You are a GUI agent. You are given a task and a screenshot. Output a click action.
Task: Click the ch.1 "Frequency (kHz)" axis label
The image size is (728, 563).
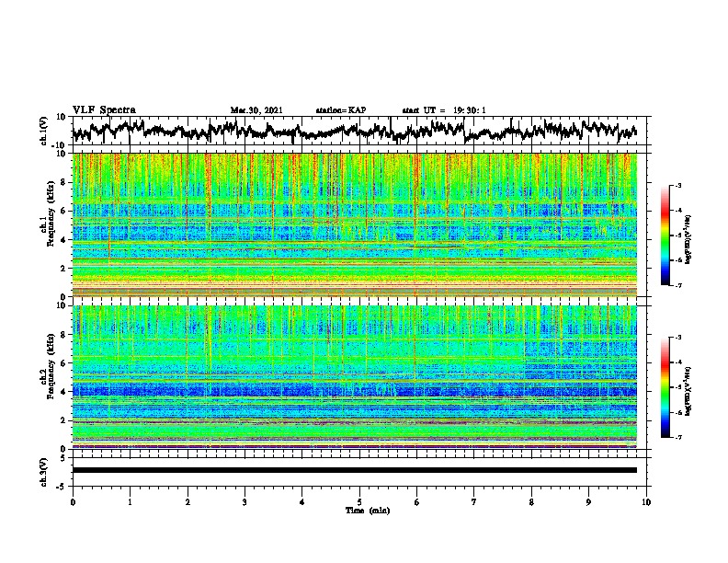(x=50, y=214)
